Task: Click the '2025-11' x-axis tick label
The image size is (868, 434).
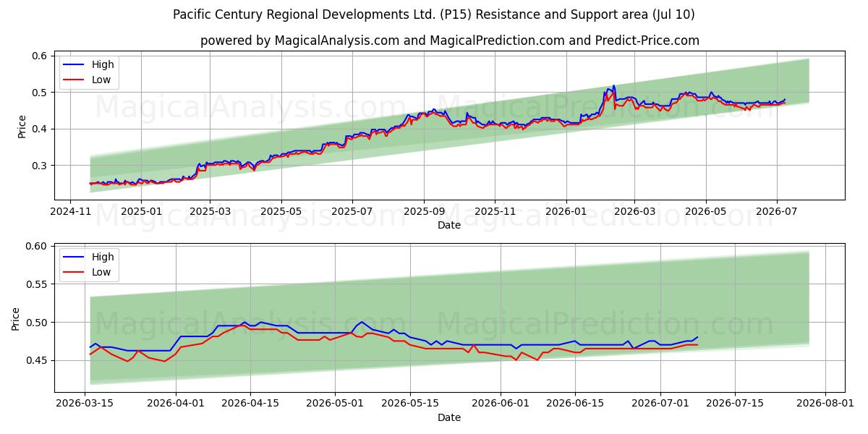Action: click(495, 211)
